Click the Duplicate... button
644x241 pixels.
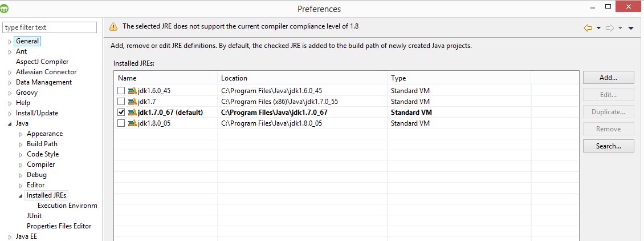click(608, 112)
